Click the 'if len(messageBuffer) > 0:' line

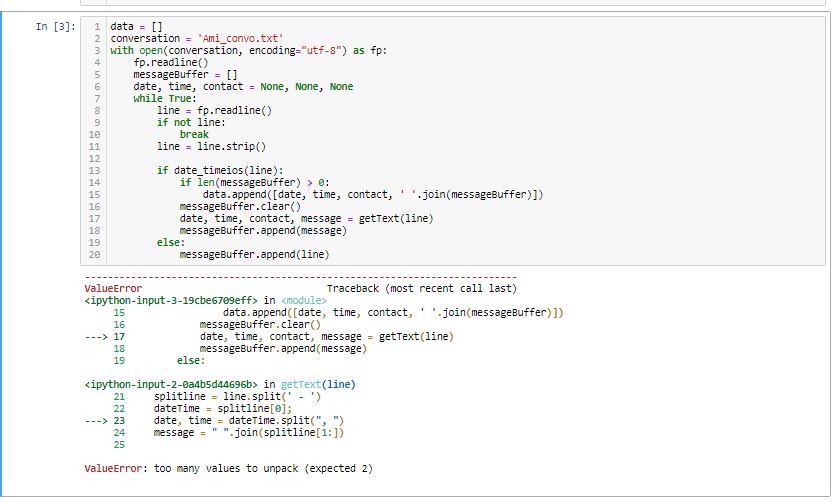pos(254,182)
